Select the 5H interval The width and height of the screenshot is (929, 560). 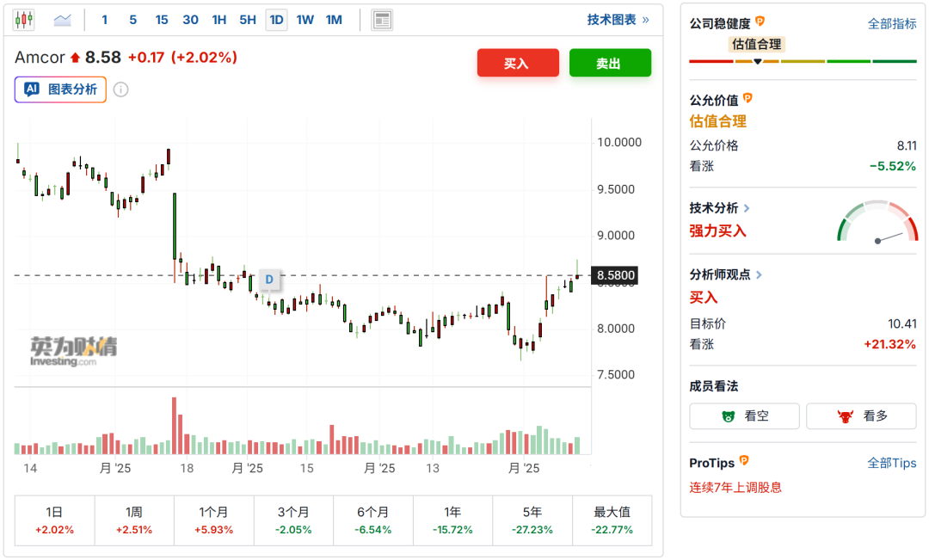248,20
